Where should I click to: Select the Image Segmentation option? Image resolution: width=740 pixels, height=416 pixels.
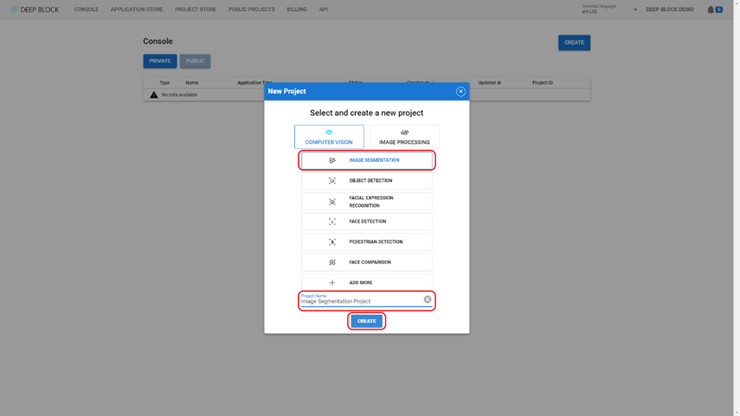pyautogui.click(x=367, y=160)
